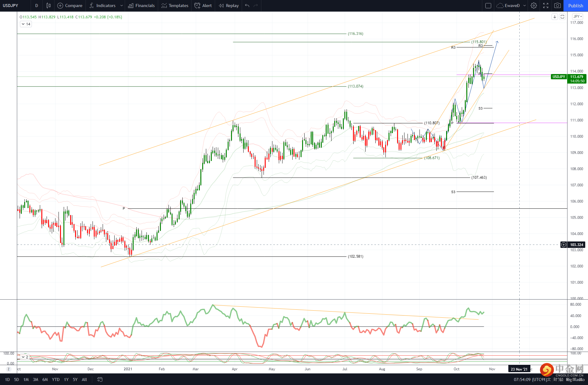Open the Indicators favorites dropdown arrow
Screen dimensions: 588x385
click(122, 6)
